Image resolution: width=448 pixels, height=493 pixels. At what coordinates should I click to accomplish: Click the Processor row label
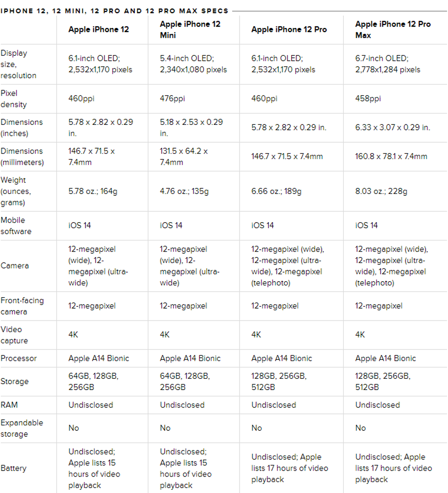pos(19,358)
